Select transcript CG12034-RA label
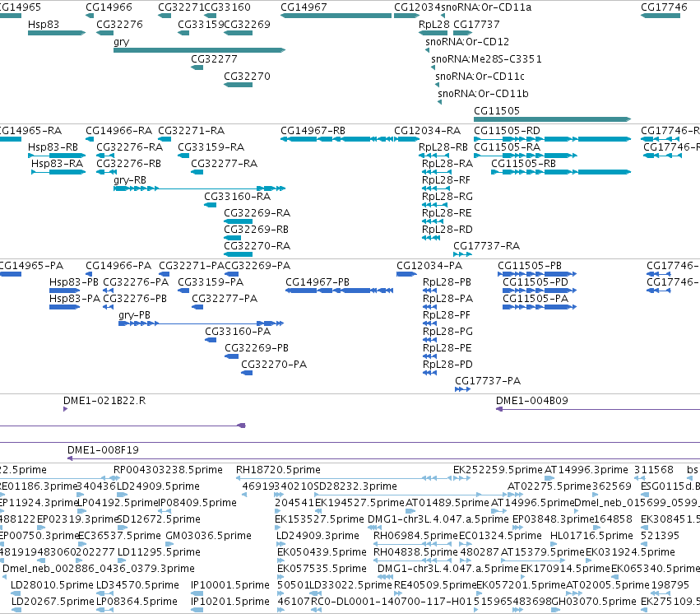This screenshot has width=700, height=614. click(x=427, y=131)
